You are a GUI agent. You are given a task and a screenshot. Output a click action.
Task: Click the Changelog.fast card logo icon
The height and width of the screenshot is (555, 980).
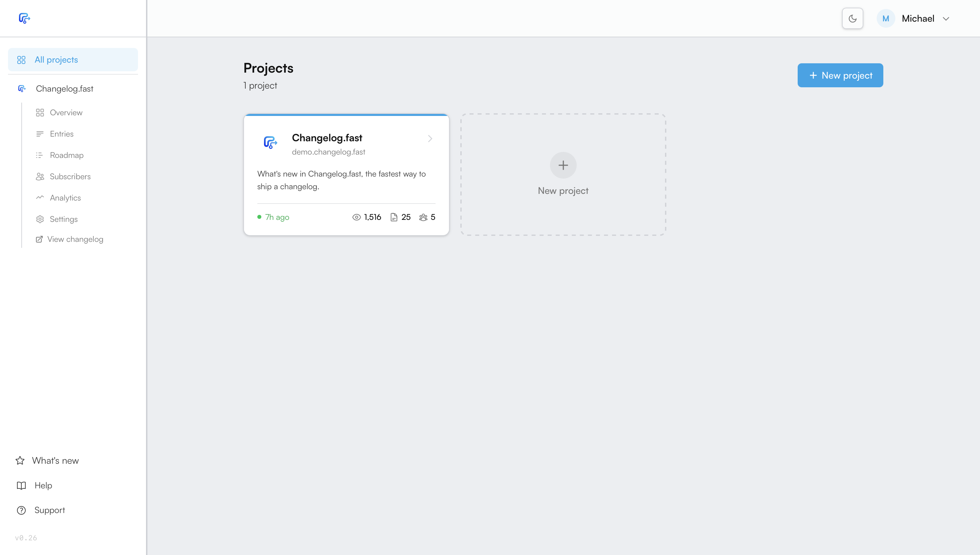270,143
